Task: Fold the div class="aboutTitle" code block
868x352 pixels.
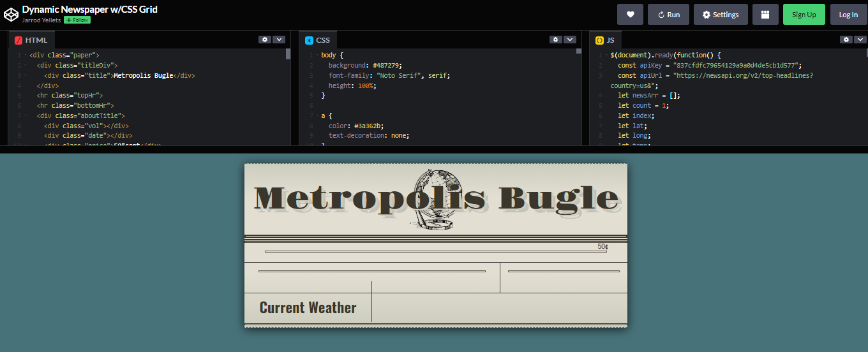Action: (x=26, y=115)
